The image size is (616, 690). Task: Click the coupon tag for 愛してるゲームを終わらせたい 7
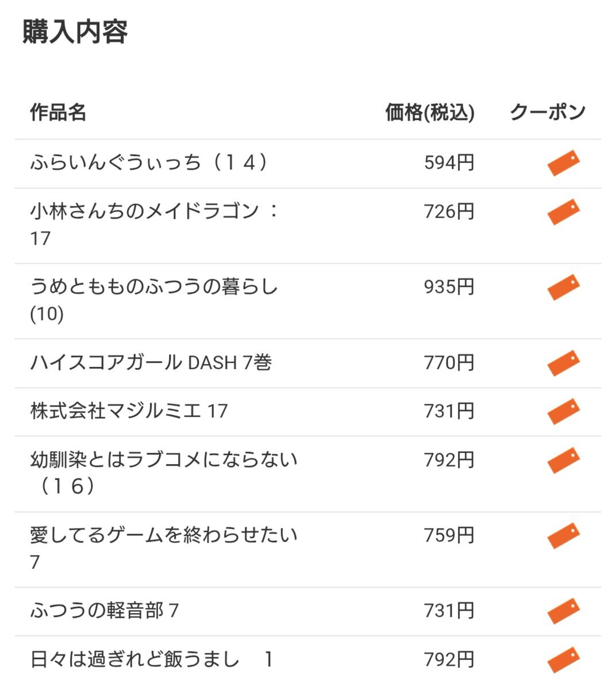point(563,535)
